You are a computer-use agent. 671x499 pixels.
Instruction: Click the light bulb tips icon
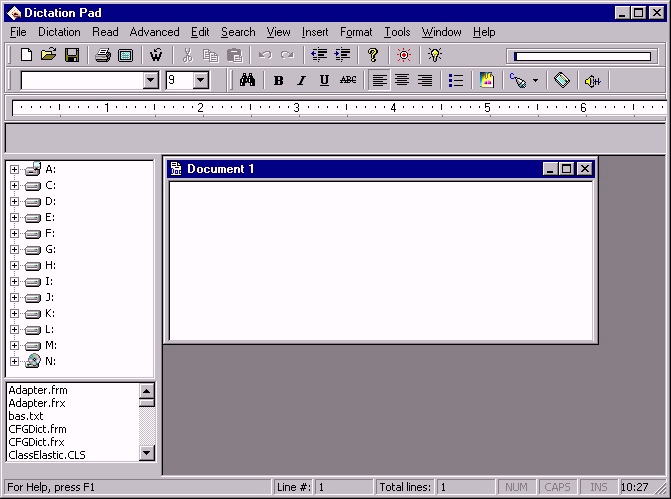[x=435, y=55]
